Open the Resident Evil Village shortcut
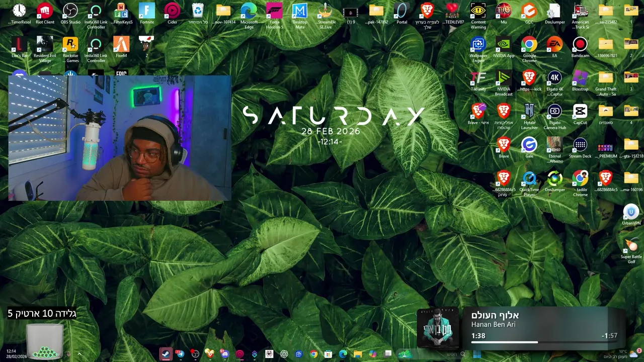This screenshot has height=362, width=644. [45, 49]
